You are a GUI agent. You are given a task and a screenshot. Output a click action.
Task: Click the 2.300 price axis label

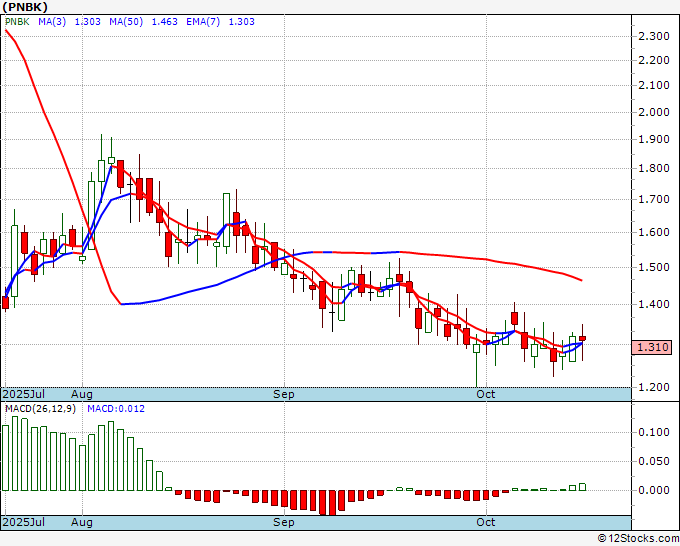click(x=652, y=36)
